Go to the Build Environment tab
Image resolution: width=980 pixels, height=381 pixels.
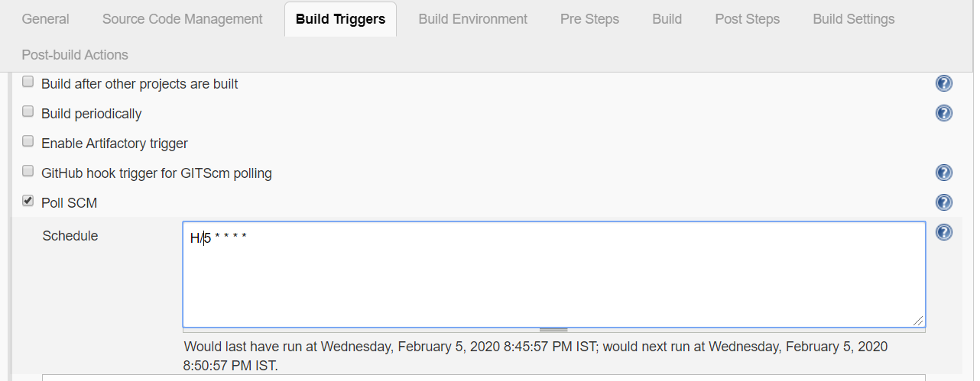coord(472,19)
